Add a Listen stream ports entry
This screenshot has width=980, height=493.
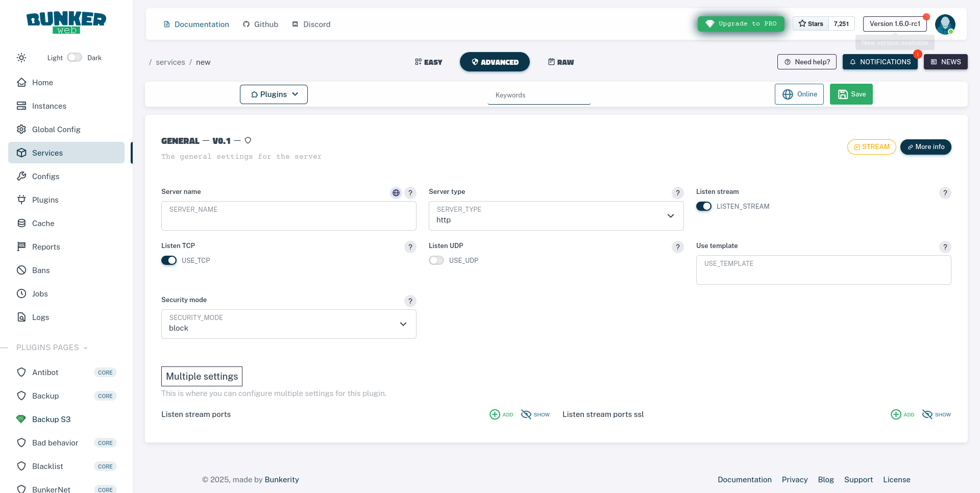pos(501,414)
